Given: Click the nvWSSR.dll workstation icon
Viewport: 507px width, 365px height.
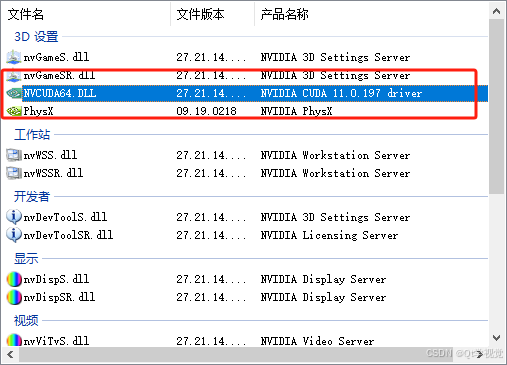Looking at the screenshot, I should point(14,173).
